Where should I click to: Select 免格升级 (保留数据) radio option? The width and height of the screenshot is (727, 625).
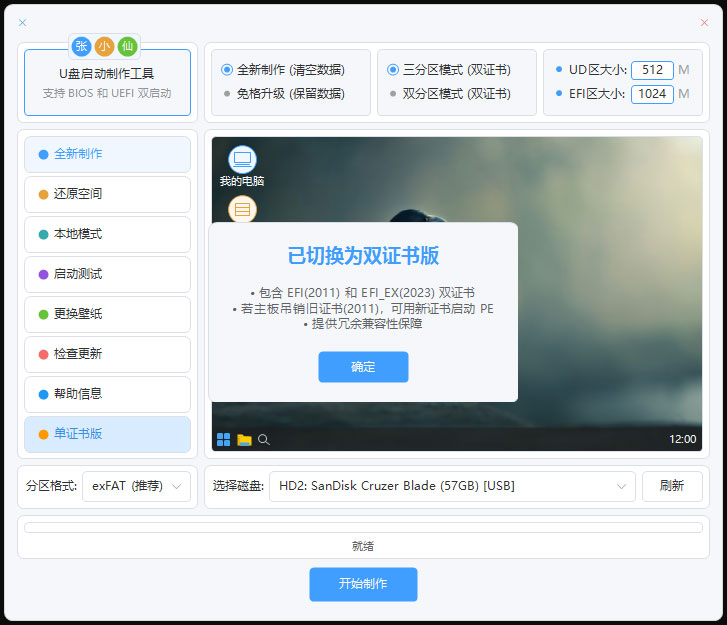[x=283, y=94]
